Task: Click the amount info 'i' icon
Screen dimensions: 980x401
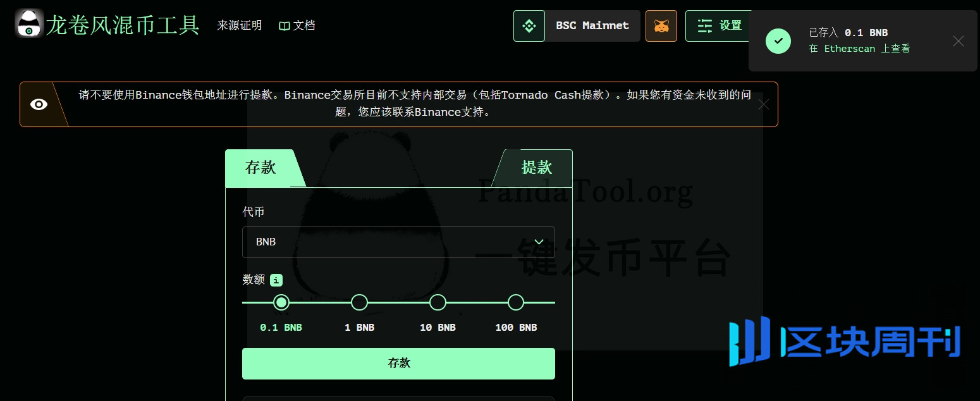Action: 276,280
